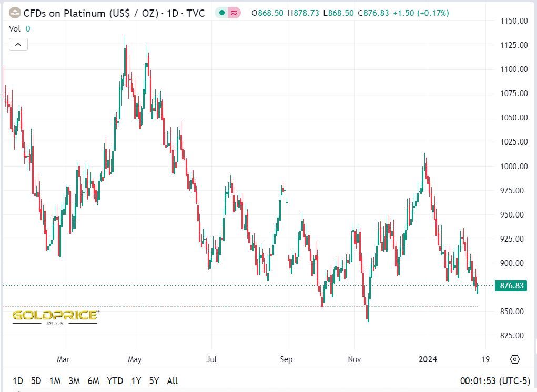537x392 pixels.
Task: Click the +1.50 (+0.17%) change value
Action: (421, 13)
